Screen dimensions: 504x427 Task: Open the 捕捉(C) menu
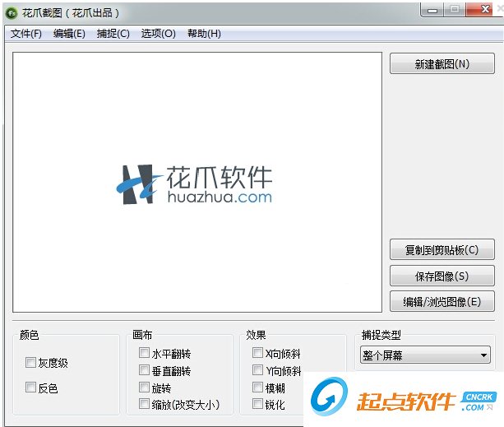click(x=113, y=34)
